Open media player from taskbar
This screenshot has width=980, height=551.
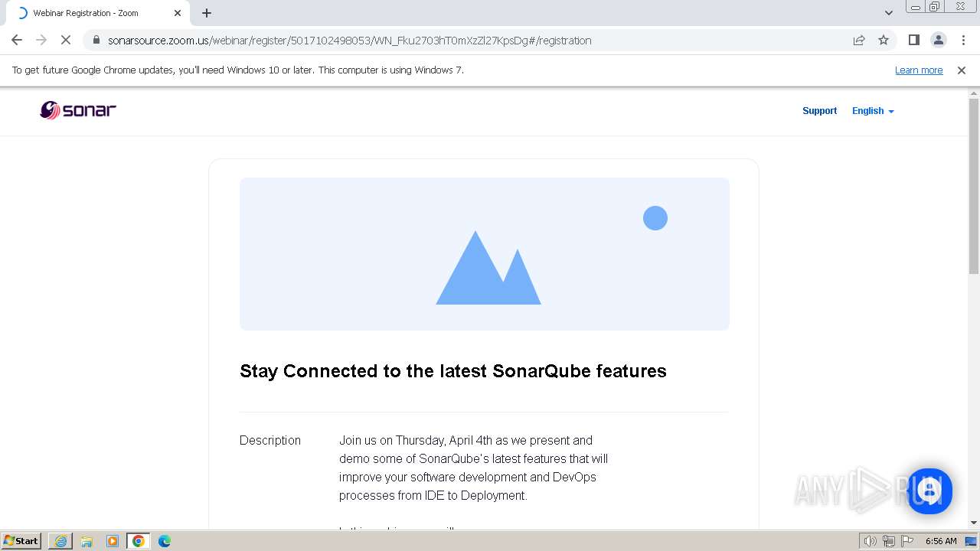(x=113, y=541)
